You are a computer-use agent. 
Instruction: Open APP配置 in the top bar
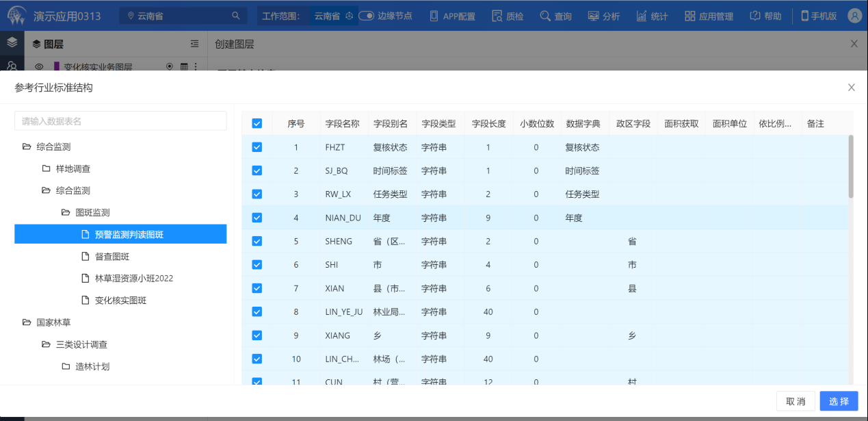[x=452, y=16]
